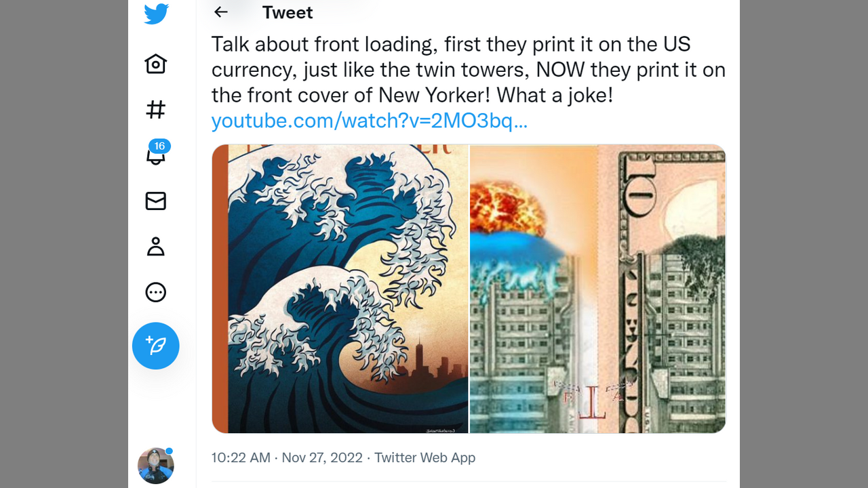Go to the Home timeline
This screenshot has width=868, height=488.
(156, 64)
